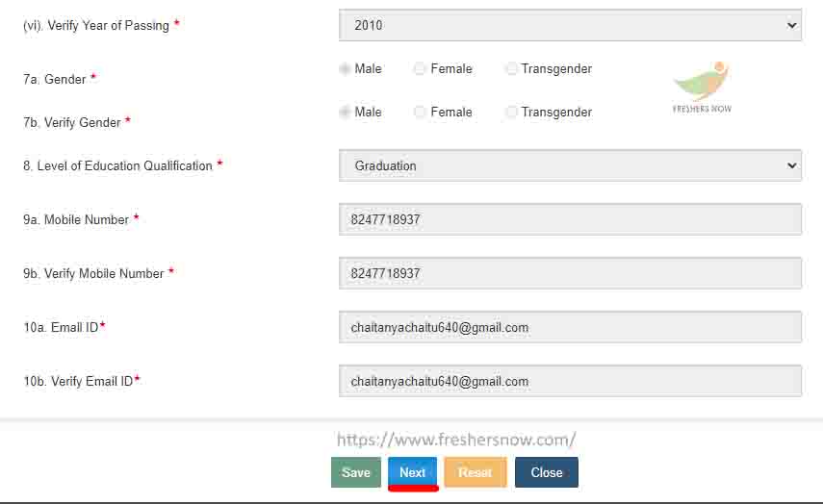Select Male in the 7b Verify Gender row
Viewport: 823px width, 504px height.
coord(345,112)
